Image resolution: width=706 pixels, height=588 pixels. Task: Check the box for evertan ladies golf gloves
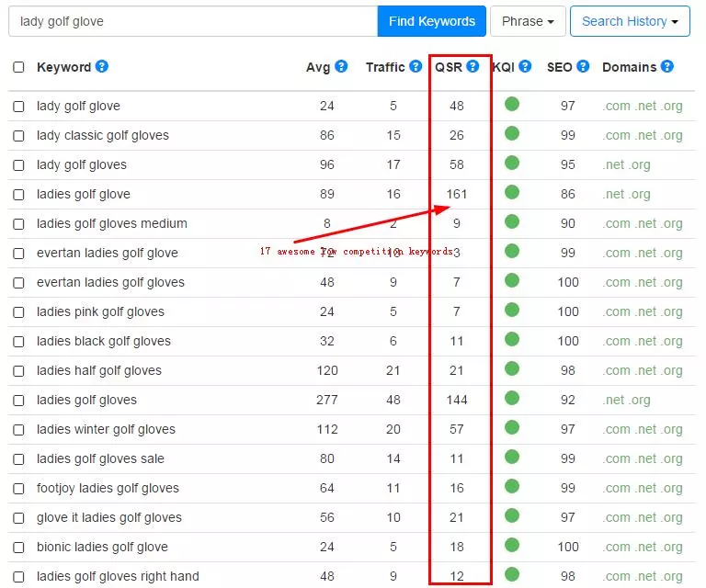[18, 283]
